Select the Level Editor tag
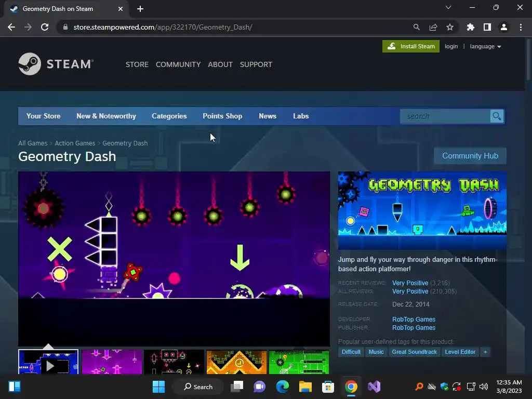The width and height of the screenshot is (532, 399). click(460, 352)
